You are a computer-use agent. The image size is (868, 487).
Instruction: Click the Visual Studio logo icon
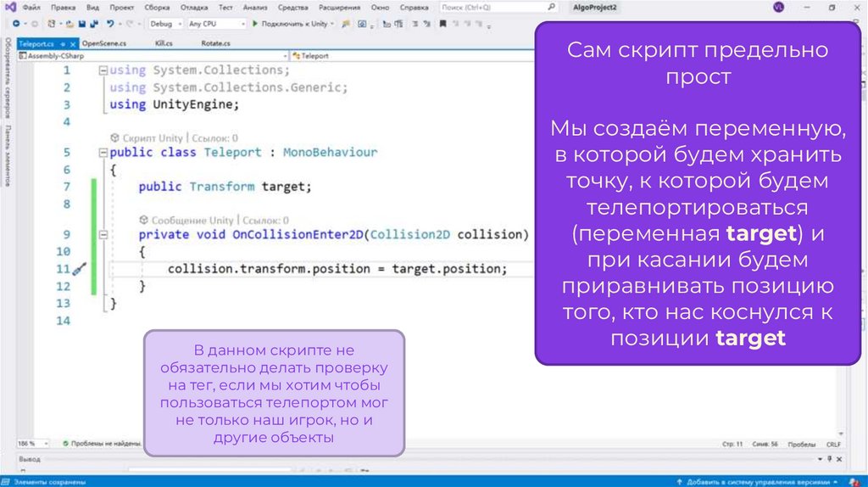click(x=9, y=7)
